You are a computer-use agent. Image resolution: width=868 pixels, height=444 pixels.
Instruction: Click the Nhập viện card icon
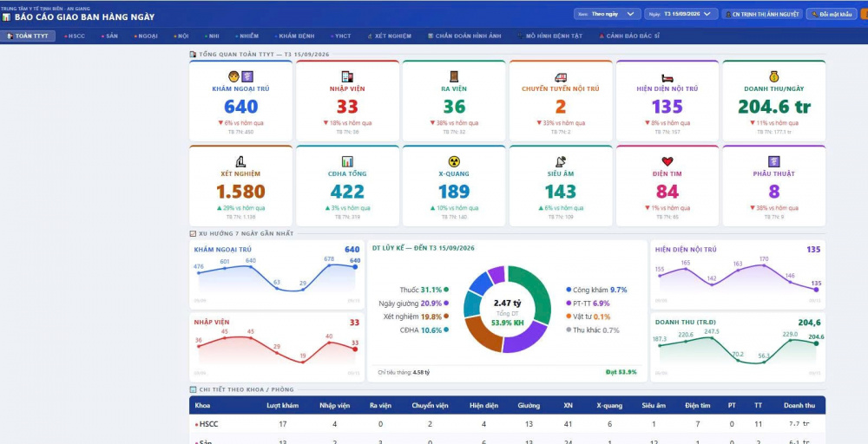coord(347,77)
